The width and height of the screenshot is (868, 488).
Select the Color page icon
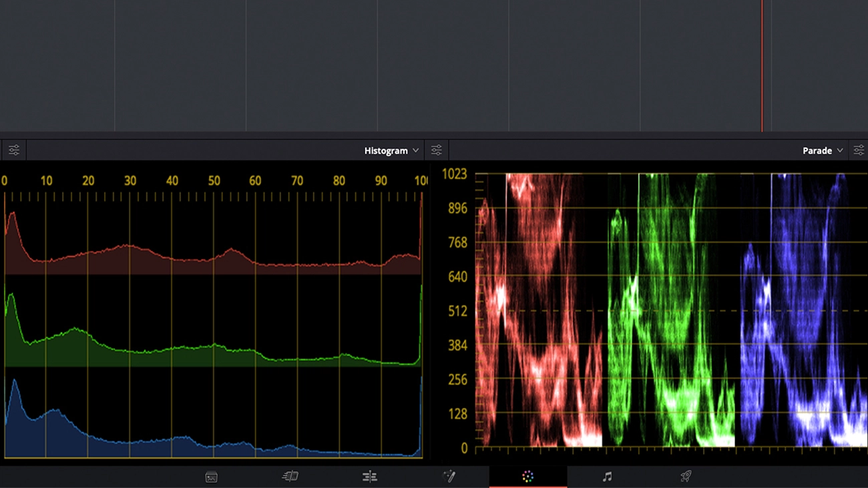point(527,477)
